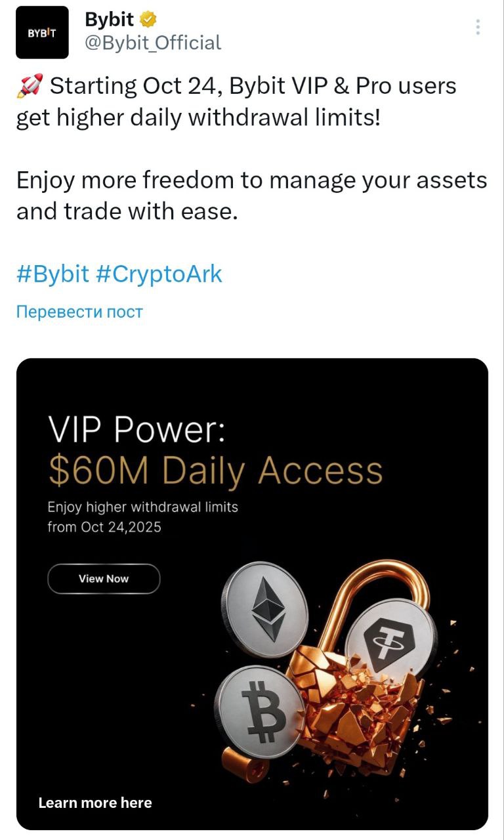Click the 'Enjoy more freedom' post paragraph

pyautogui.click(x=251, y=196)
